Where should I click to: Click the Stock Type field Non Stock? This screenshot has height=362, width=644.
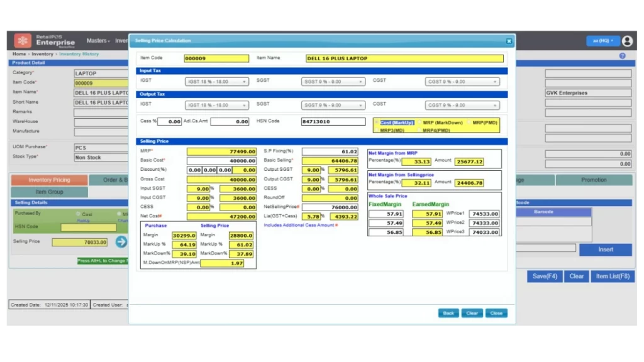(101, 158)
